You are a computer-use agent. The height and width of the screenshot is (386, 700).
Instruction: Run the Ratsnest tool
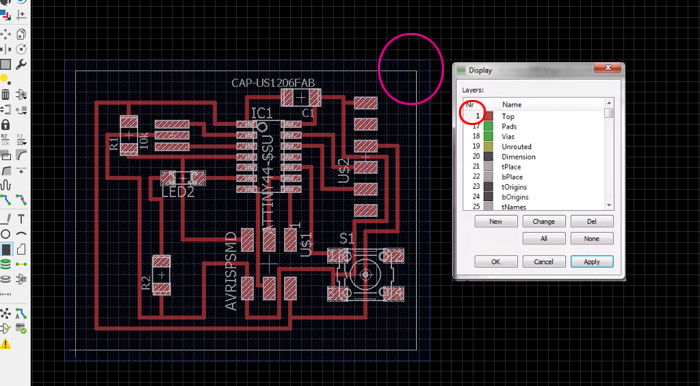click(5, 313)
